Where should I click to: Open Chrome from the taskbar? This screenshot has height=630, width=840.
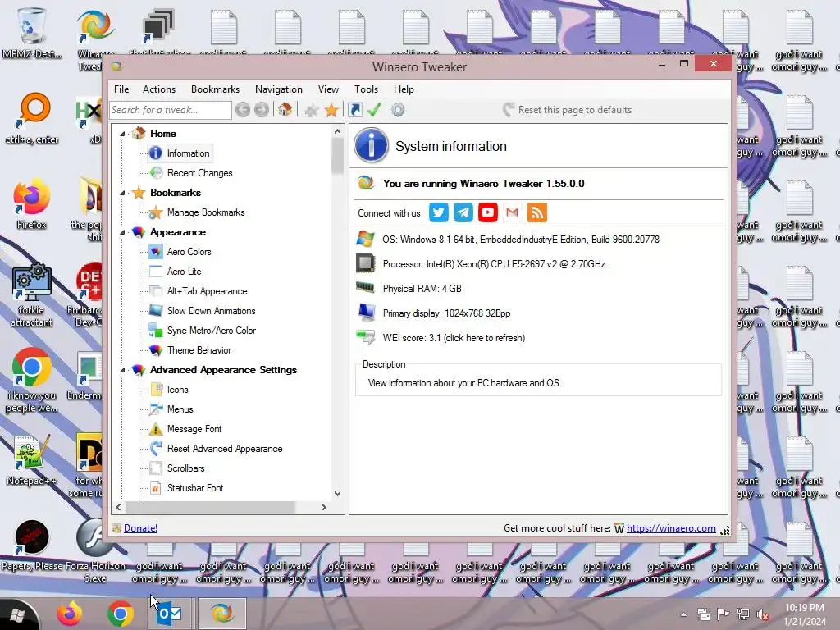point(120,614)
